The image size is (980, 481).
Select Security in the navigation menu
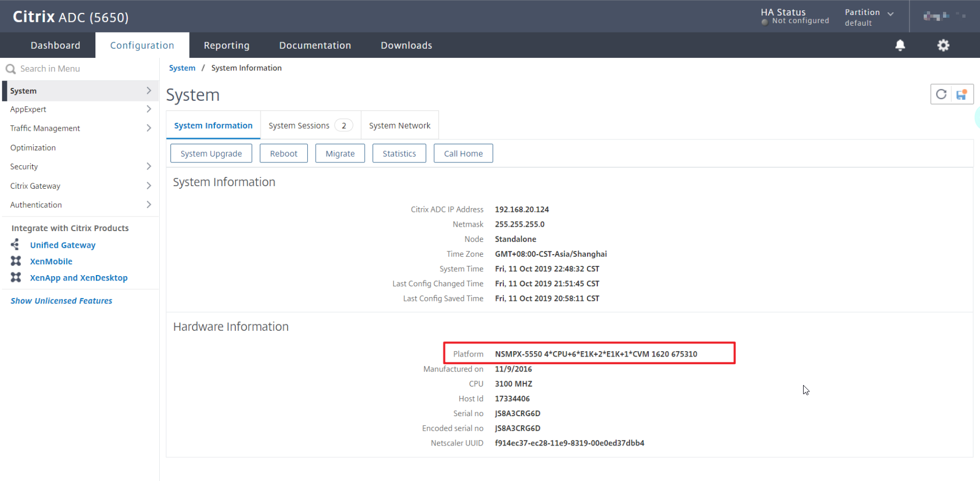[x=80, y=167]
